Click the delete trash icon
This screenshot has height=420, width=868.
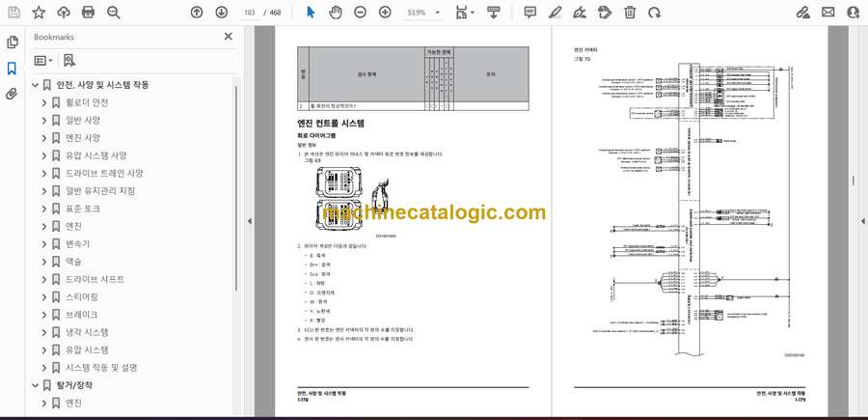pyautogui.click(x=630, y=13)
